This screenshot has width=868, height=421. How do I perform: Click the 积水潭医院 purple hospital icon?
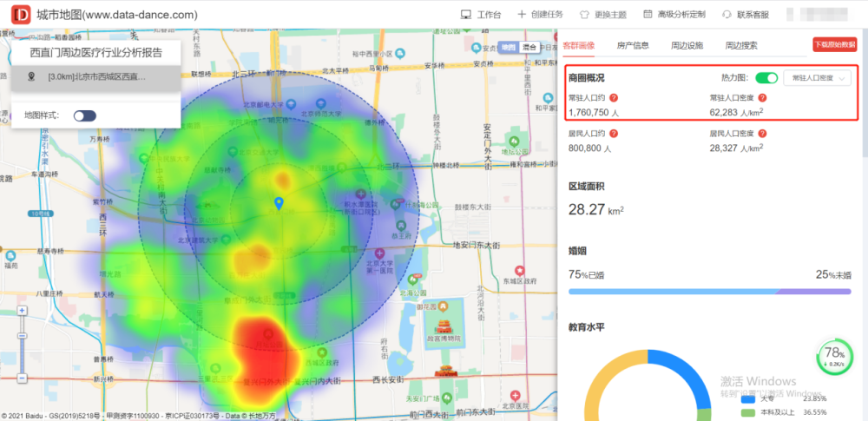pos(362,194)
